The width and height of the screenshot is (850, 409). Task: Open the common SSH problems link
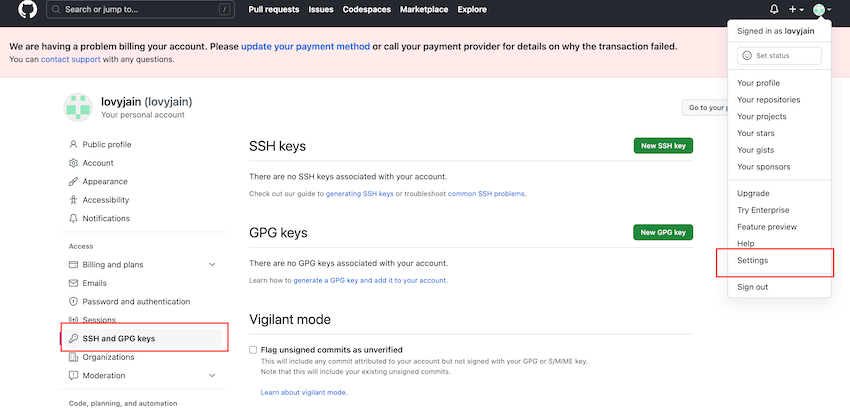[486, 194]
